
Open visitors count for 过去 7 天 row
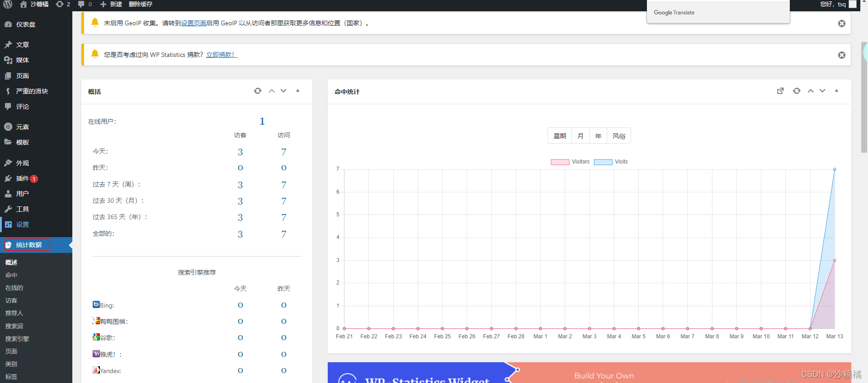tap(240, 185)
